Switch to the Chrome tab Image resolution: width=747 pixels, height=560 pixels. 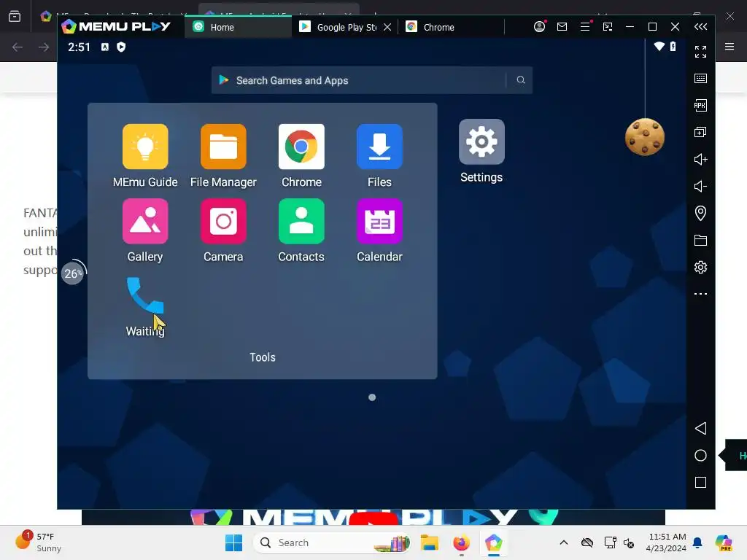click(x=451, y=27)
